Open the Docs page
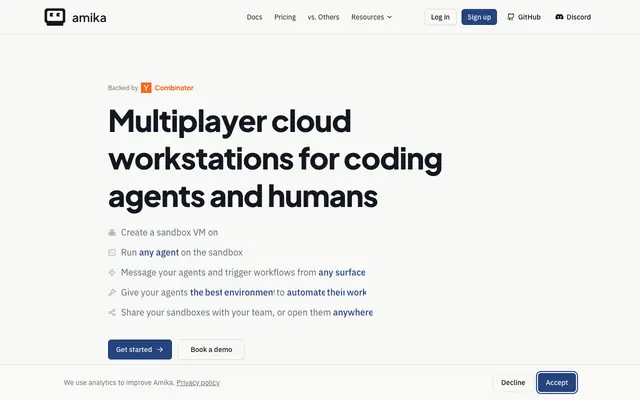Screen dimensions: 640x400 (x=254, y=17)
